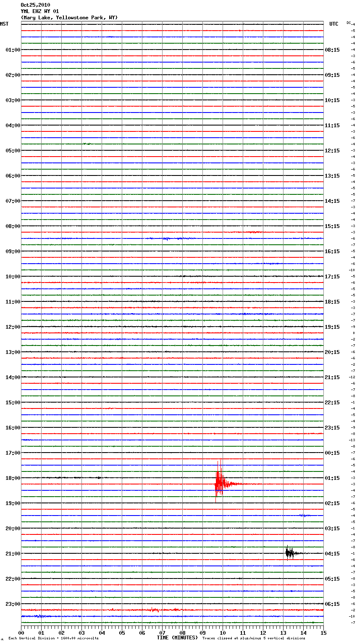Click the 17:15 UTC time label

click(332, 277)
